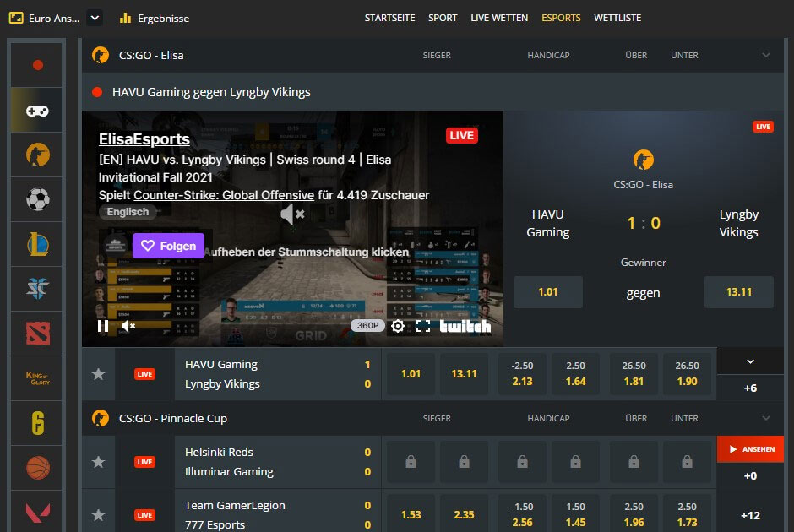Click the odds format icon beside Euro-Ans...
The image size is (794, 532).
coord(16,19)
